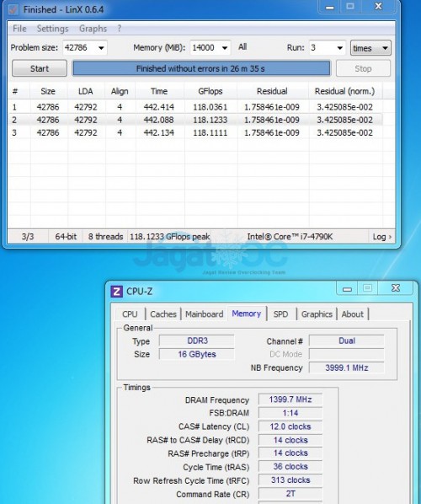Switch to the SPD tab in CPU-Z
The height and width of the screenshot is (504, 421).
coord(280,314)
